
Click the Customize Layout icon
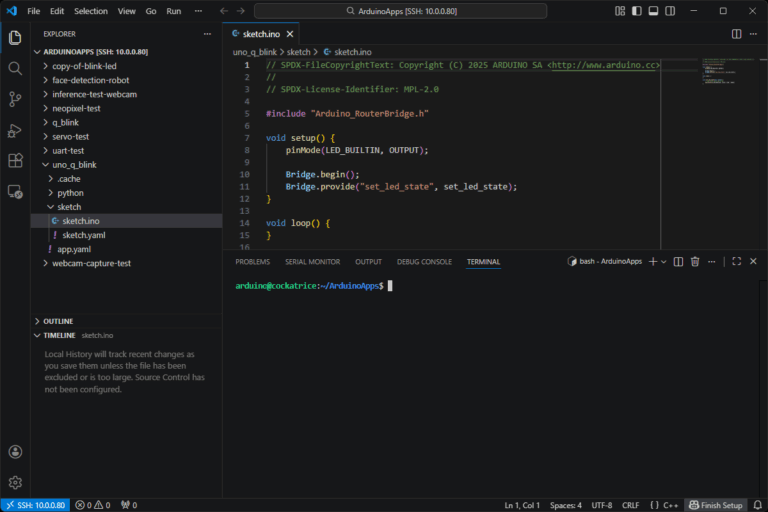click(x=620, y=11)
